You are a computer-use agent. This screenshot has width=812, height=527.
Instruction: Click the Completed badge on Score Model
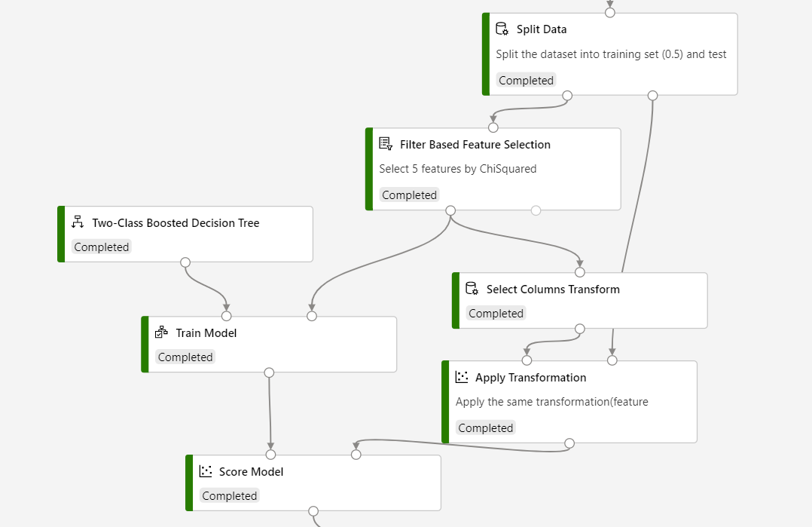(x=230, y=495)
